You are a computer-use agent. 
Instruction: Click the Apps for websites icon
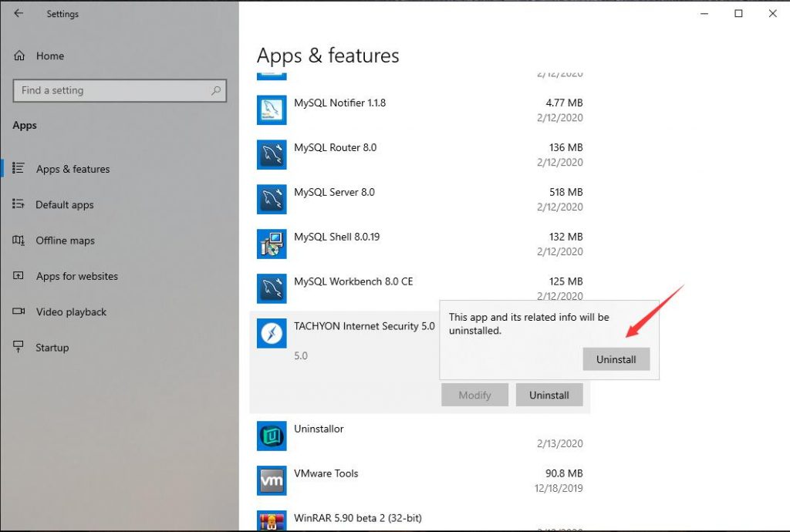19,276
